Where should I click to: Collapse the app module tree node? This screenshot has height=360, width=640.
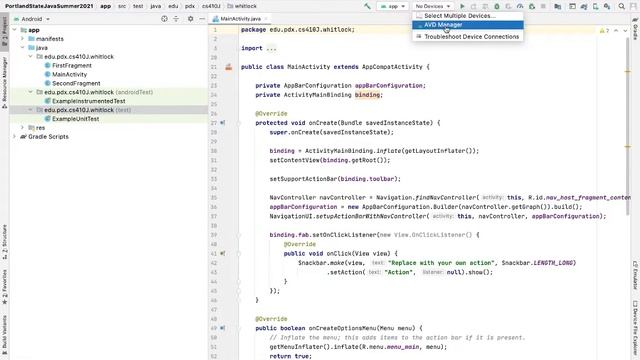pos(15,30)
